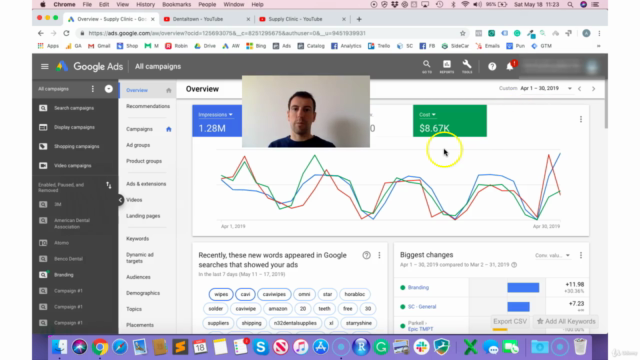Open new words card three-dot menu
The width and height of the screenshot is (640, 360).
pos(379,256)
